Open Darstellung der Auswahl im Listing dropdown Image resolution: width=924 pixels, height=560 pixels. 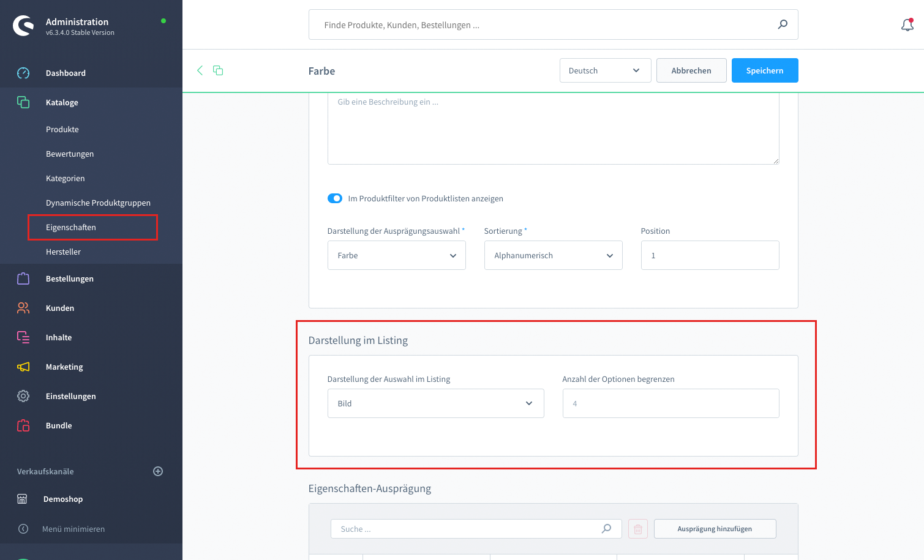coord(436,403)
